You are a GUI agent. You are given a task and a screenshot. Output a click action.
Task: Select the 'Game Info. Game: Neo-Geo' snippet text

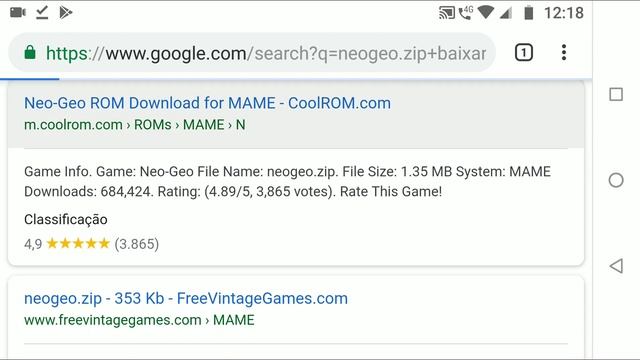point(287,181)
